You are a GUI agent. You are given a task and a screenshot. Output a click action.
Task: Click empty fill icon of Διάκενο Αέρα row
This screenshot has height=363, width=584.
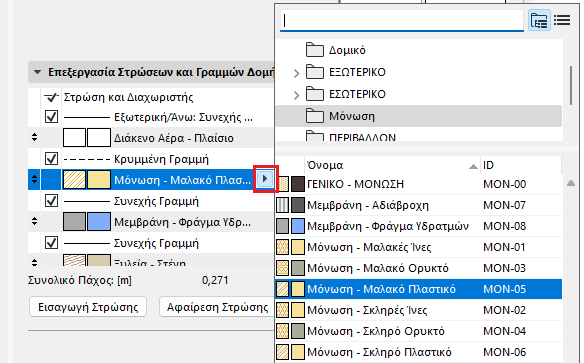[74, 138]
